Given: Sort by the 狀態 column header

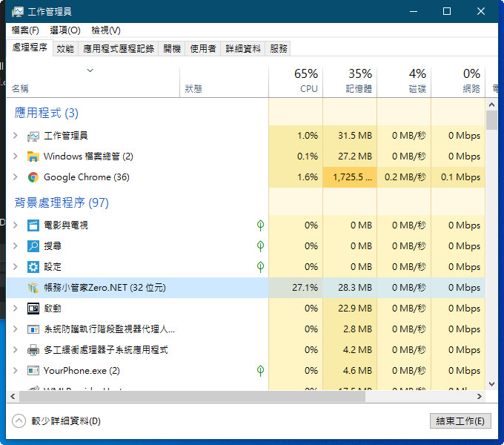Looking at the screenshot, I should 224,81.
